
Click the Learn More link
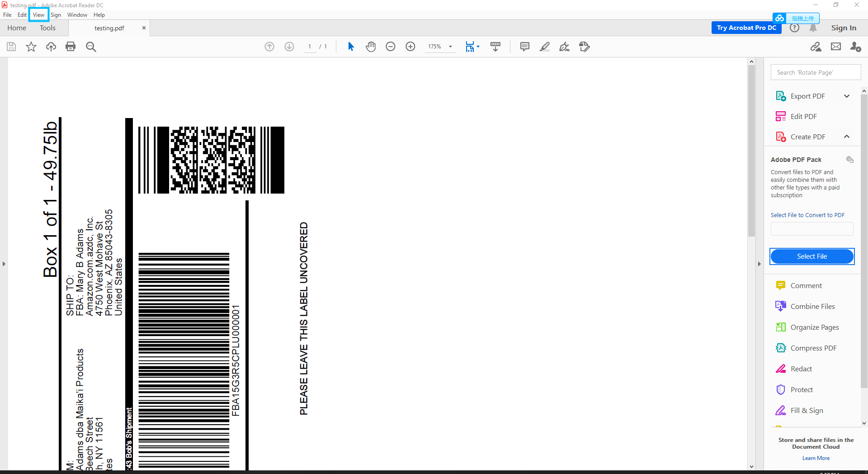click(816, 458)
